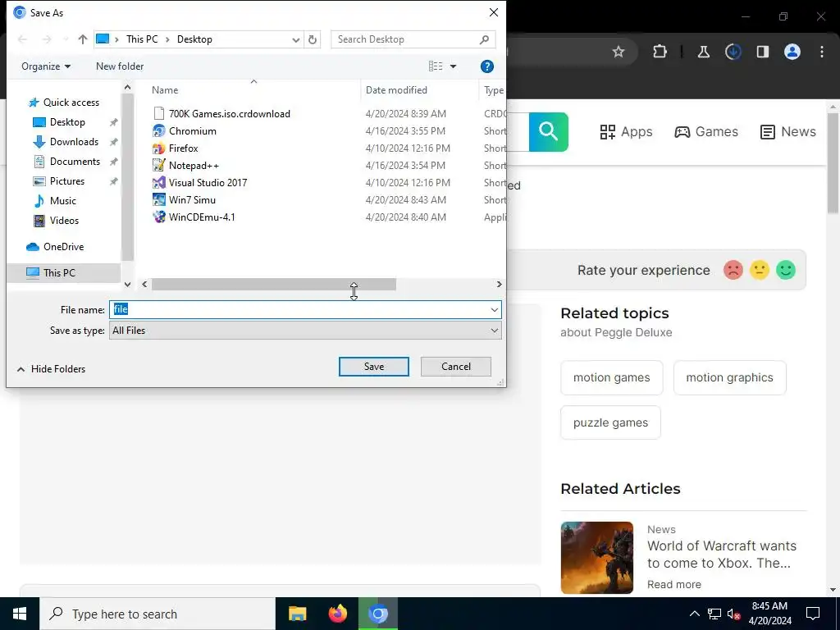Open view options dropdown arrow
Image resolution: width=840 pixels, height=630 pixels.
[x=453, y=66]
